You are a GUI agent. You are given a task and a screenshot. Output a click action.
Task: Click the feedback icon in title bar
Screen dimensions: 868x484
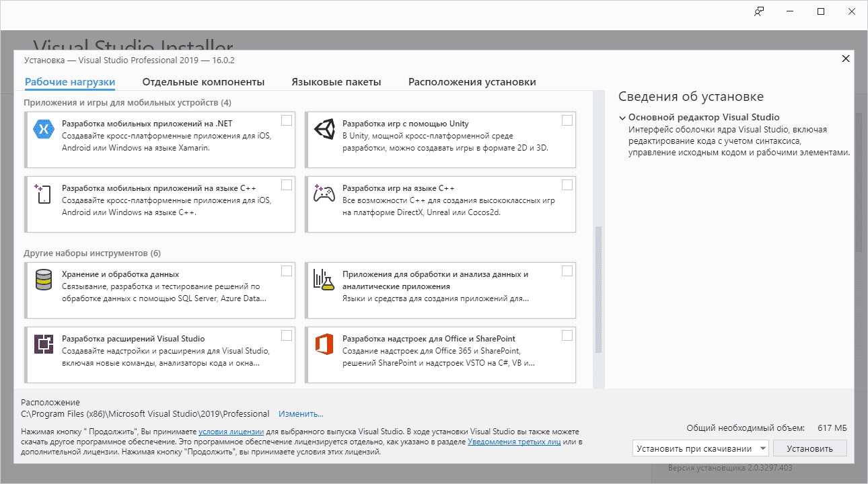(759, 11)
